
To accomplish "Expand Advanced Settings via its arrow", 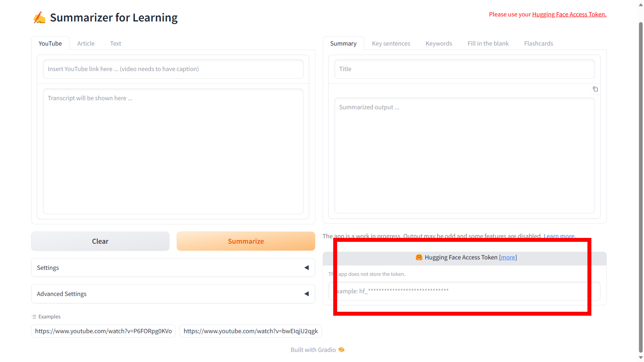I will 306,294.
